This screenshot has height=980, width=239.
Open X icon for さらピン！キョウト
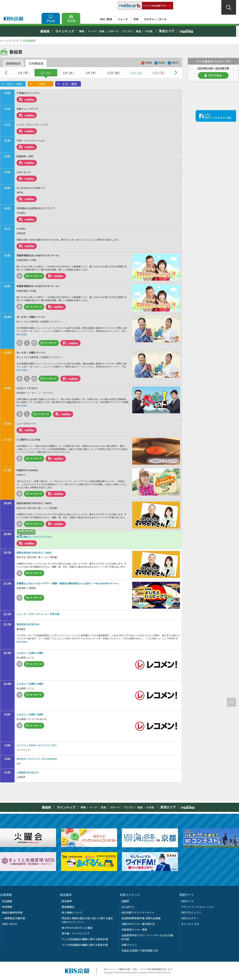[x=27, y=414]
